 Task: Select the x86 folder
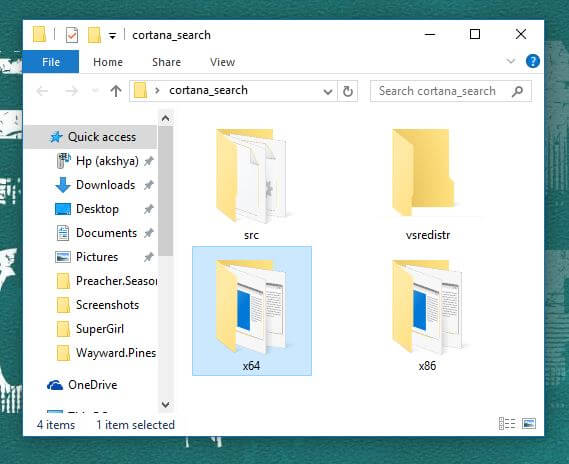point(427,311)
